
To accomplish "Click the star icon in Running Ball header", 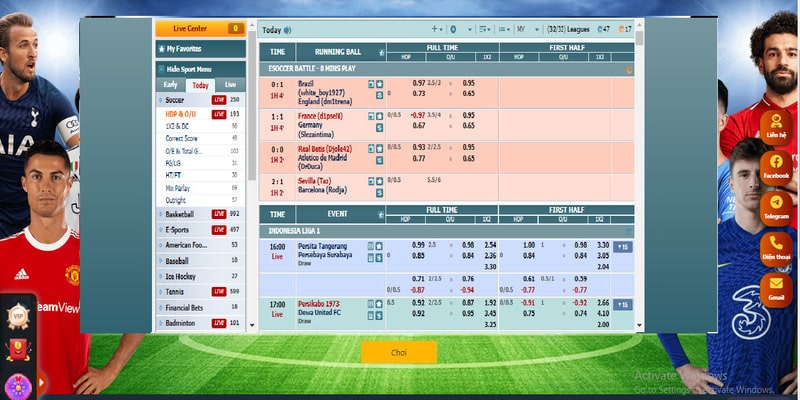I will [381, 52].
